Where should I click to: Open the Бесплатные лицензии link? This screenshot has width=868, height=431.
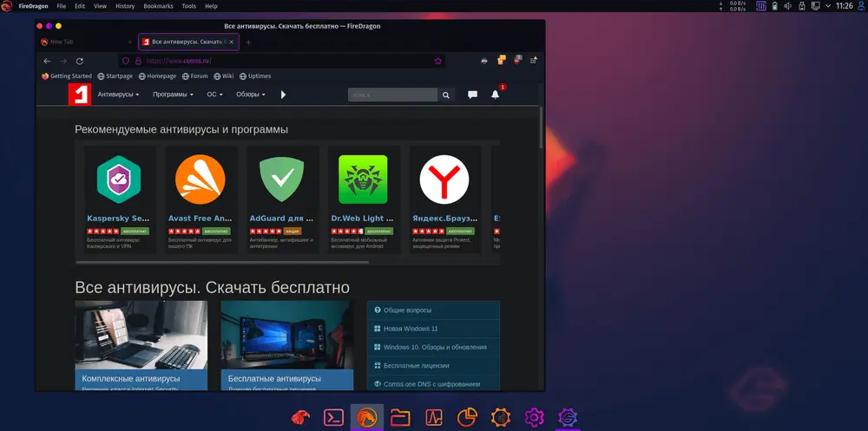click(x=433, y=366)
